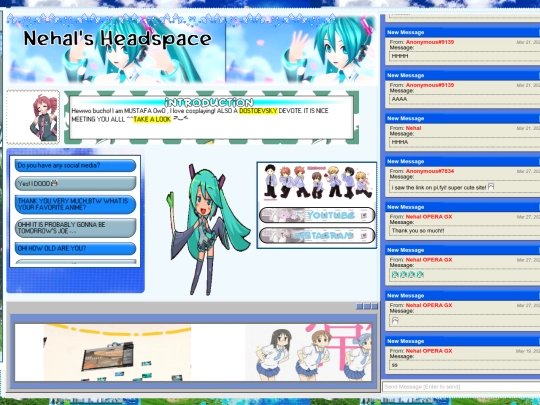Click the "Do you have any social media?" bubble
The image size is (540, 405).
(75, 166)
